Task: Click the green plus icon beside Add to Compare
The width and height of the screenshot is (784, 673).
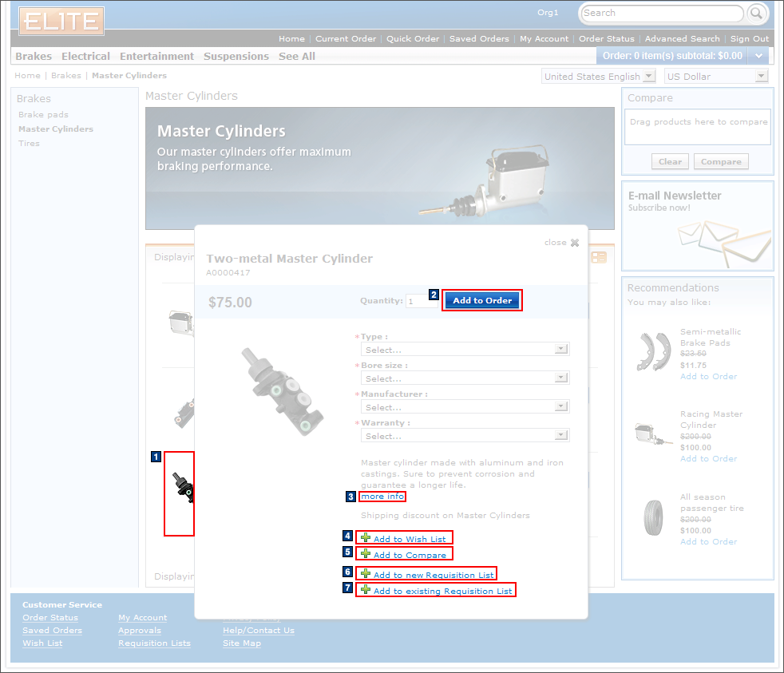Action: pyautogui.click(x=366, y=554)
